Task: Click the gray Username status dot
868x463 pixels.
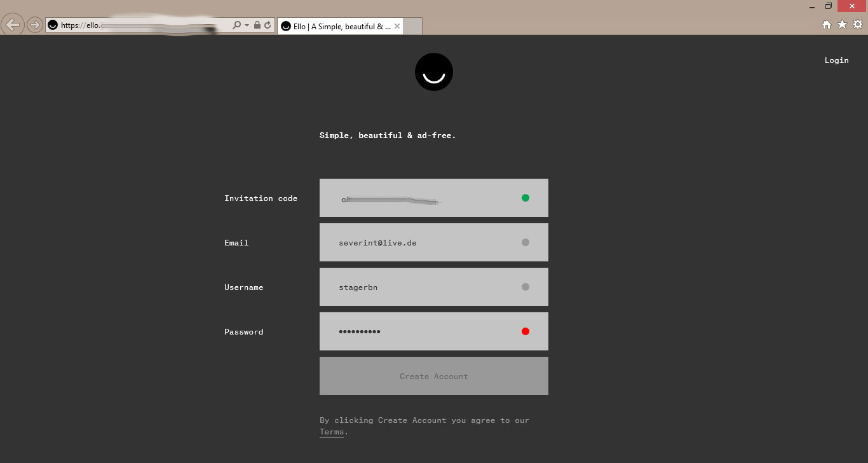Action: [526, 287]
